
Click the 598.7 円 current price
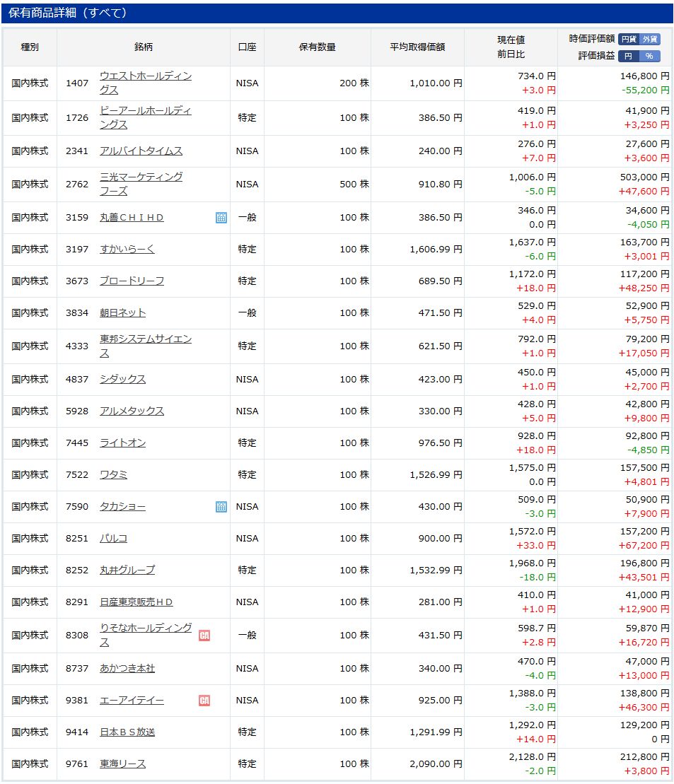pyautogui.click(x=537, y=628)
